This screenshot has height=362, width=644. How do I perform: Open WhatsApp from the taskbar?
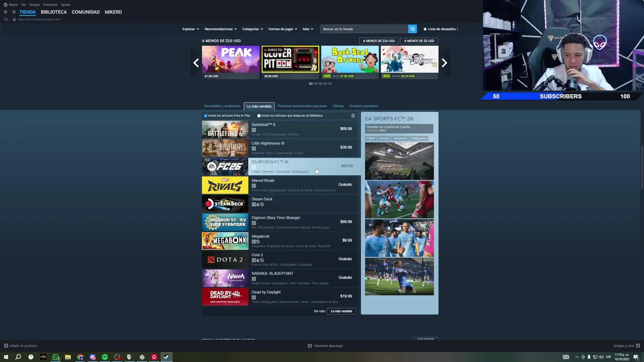[x=55, y=357]
